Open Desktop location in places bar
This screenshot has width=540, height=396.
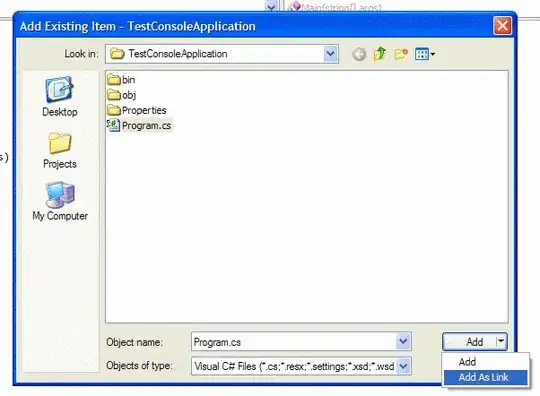point(60,97)
